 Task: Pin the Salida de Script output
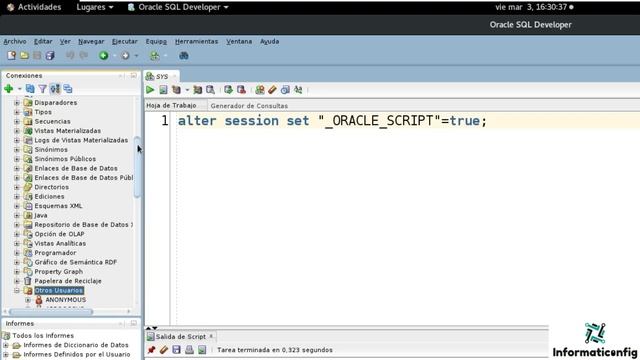tap(151, 350)
